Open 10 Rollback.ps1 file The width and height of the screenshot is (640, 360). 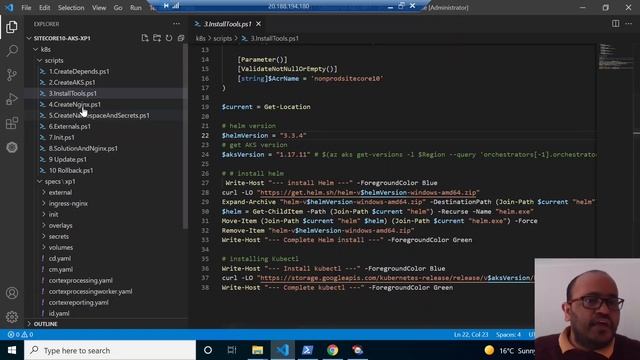pyautogui.click(x=71, y=170)
